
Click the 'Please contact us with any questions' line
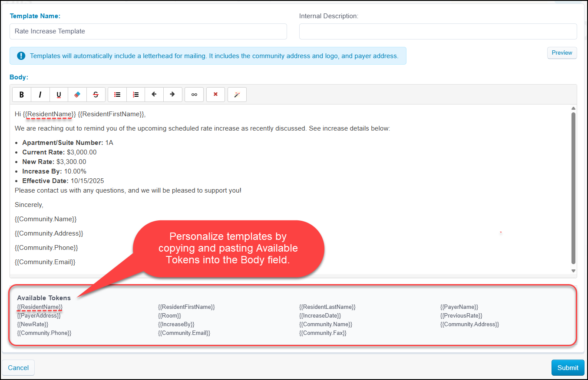pos(128,190)
